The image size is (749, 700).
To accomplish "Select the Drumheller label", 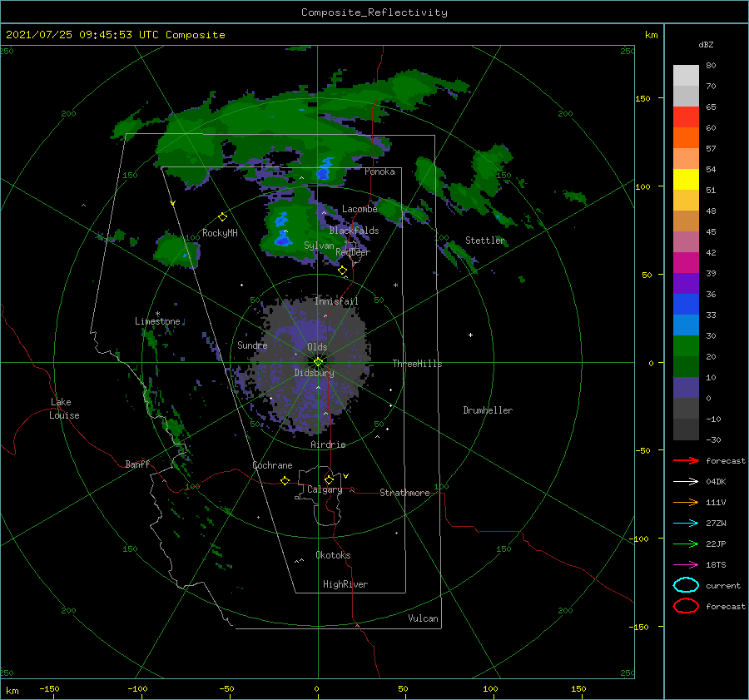I will point(488,410).
